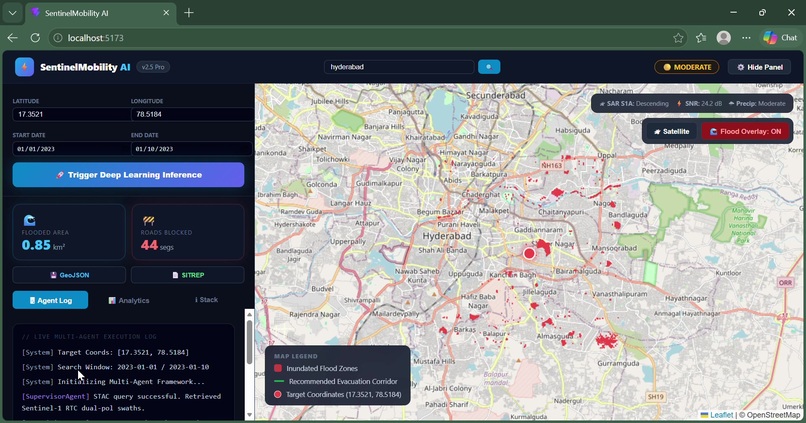Open the browser profile avatar
The height and width of the screenshot is (423, 806).
(724, 38)
